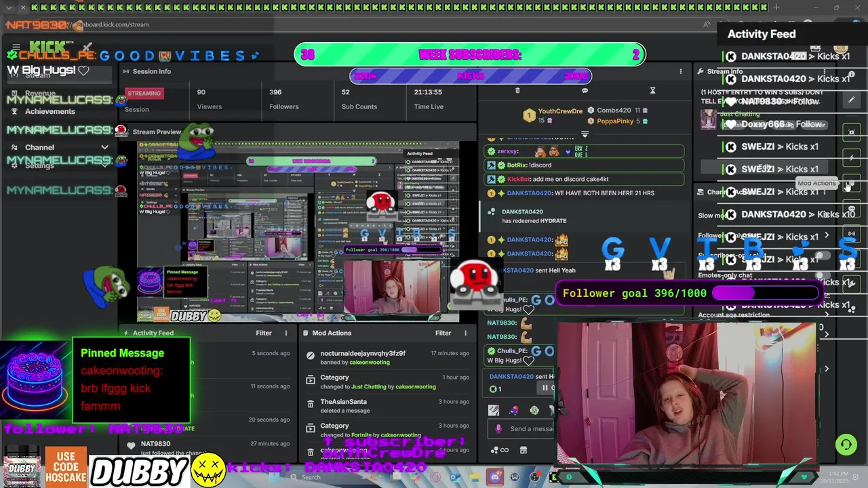
Task: Expand the Followers-only chat setting chevron
Action: click(x=827, y=236)
